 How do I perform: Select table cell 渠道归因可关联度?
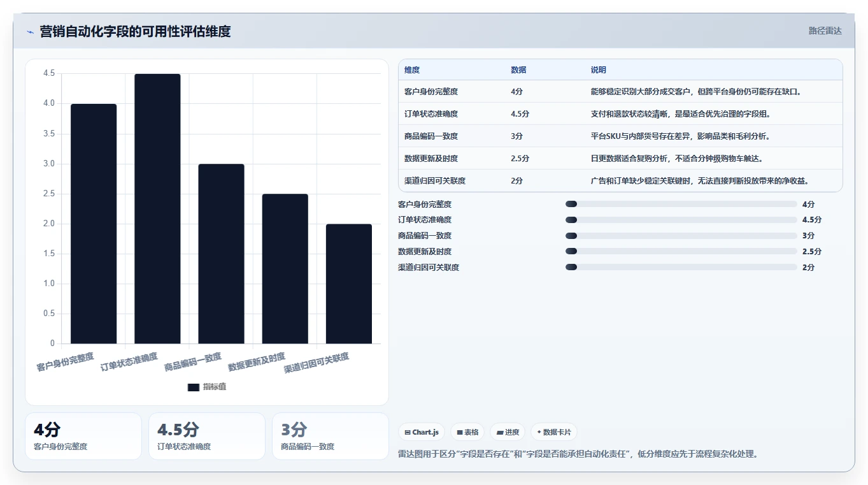click(435, 181)
